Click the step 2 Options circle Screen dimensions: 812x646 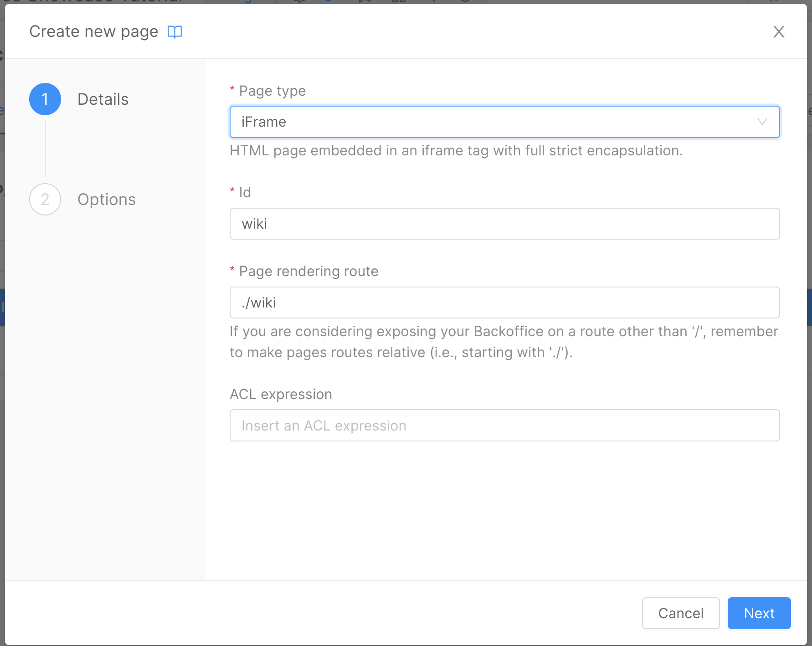pyautogui.click(x=45, y=199)
